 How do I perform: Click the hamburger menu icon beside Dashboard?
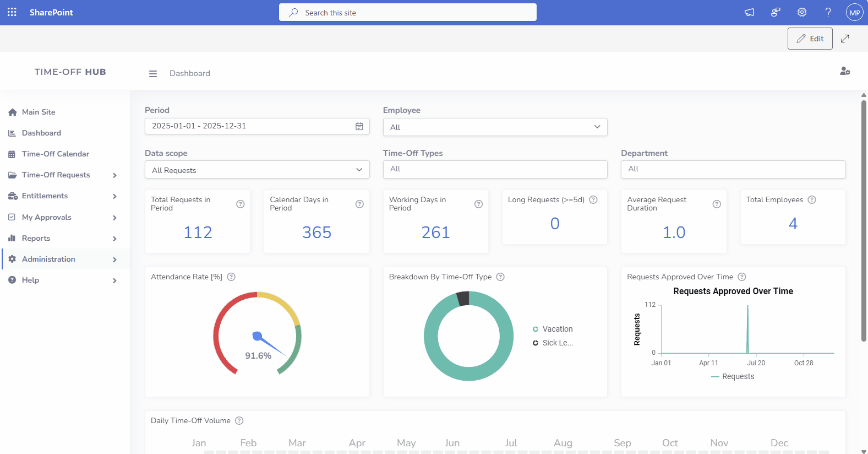[x=153, y=74]
